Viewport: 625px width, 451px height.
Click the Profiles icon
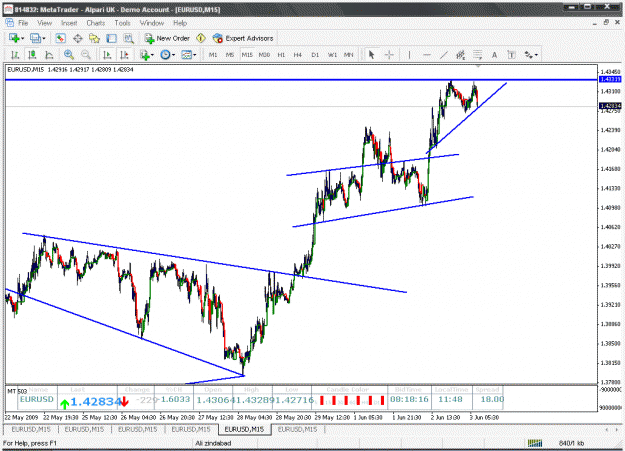point(35,38)
